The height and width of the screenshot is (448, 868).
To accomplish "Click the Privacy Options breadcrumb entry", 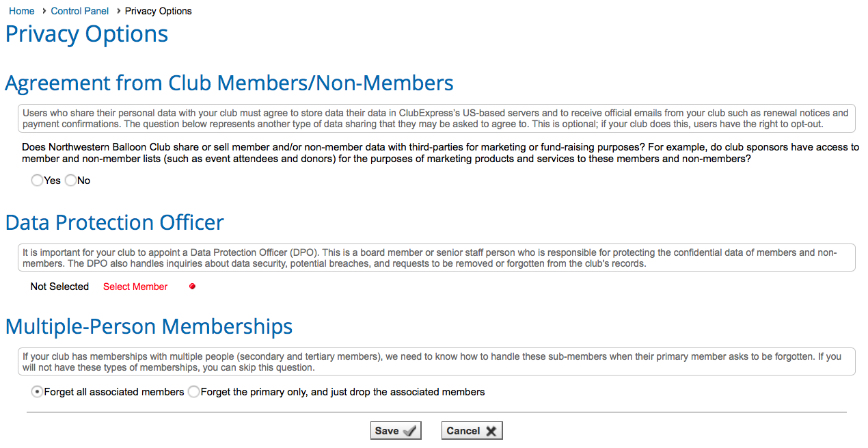I will [158, 11].
